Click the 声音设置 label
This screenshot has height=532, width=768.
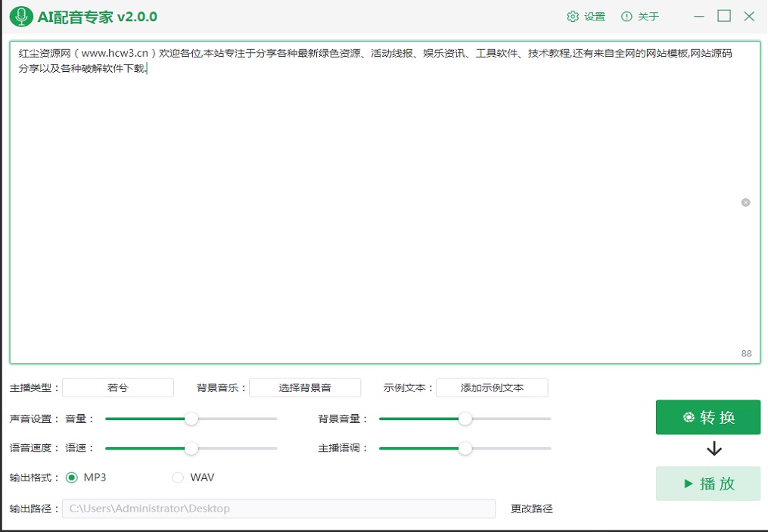pyautogui.click(x=34, y=419)
